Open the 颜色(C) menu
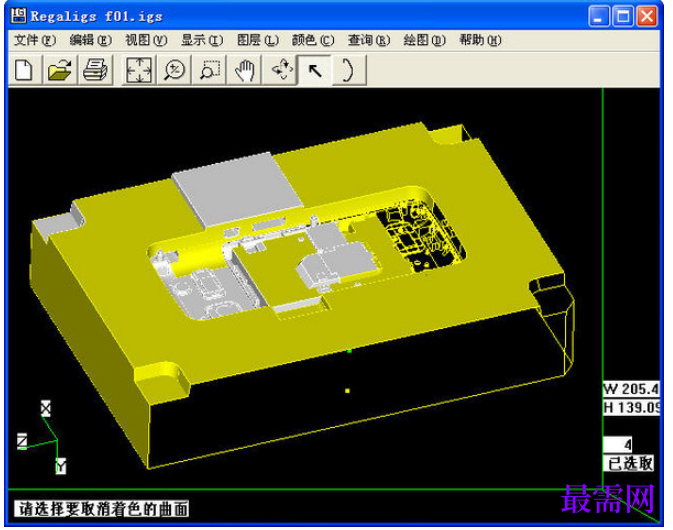673x530 pixels. (x=313, y=40)
